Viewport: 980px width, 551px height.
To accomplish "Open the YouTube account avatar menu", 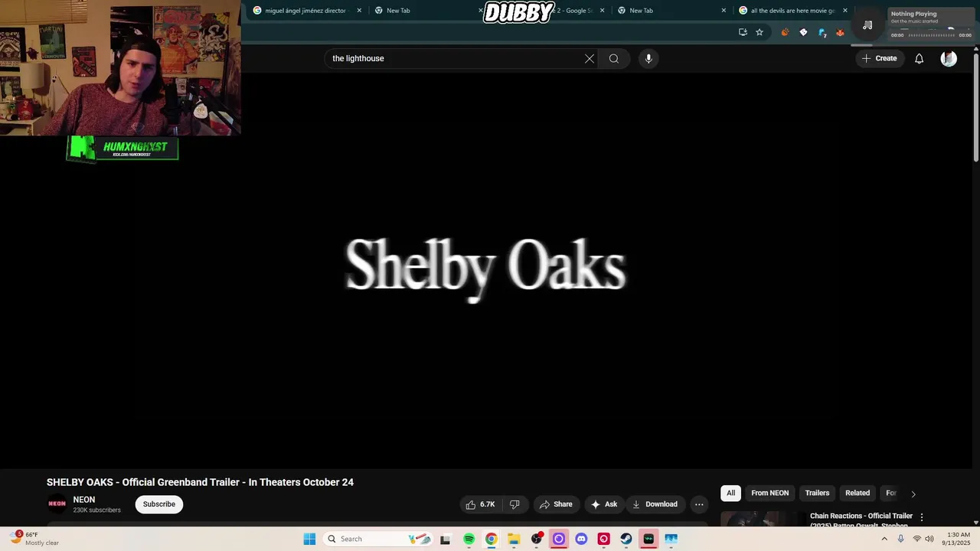I will 949,58.
